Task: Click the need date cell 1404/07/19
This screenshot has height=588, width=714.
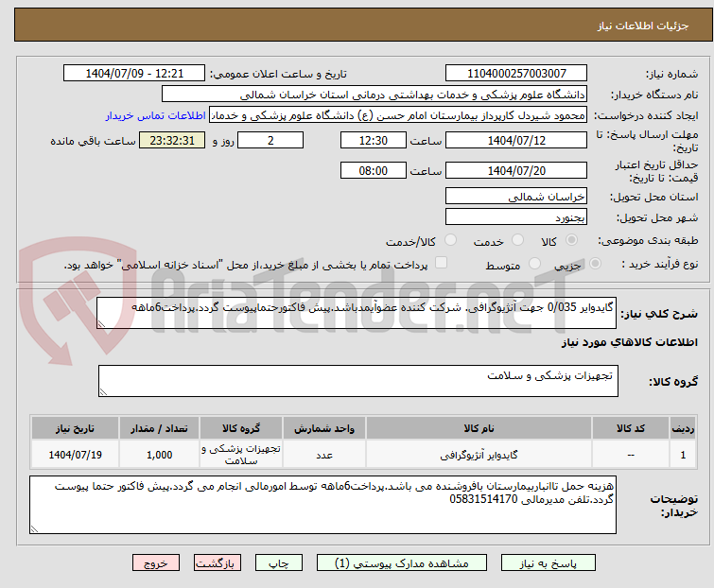Action: 75,455
